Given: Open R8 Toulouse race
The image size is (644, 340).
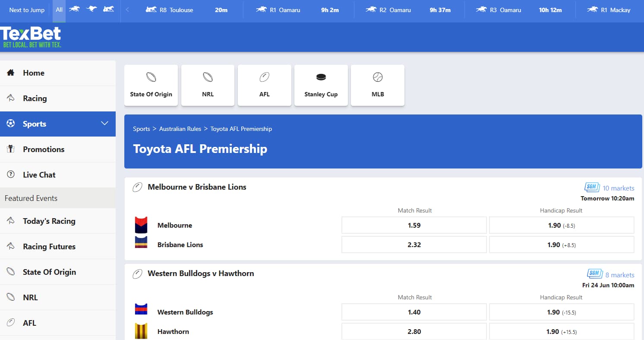Looking at the screenshot, I should [x=187, y=10].
